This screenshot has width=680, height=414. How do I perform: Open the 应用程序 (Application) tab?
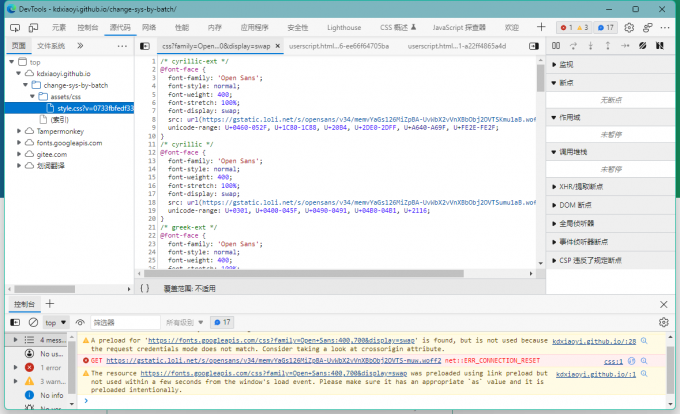tap(255, 28)
